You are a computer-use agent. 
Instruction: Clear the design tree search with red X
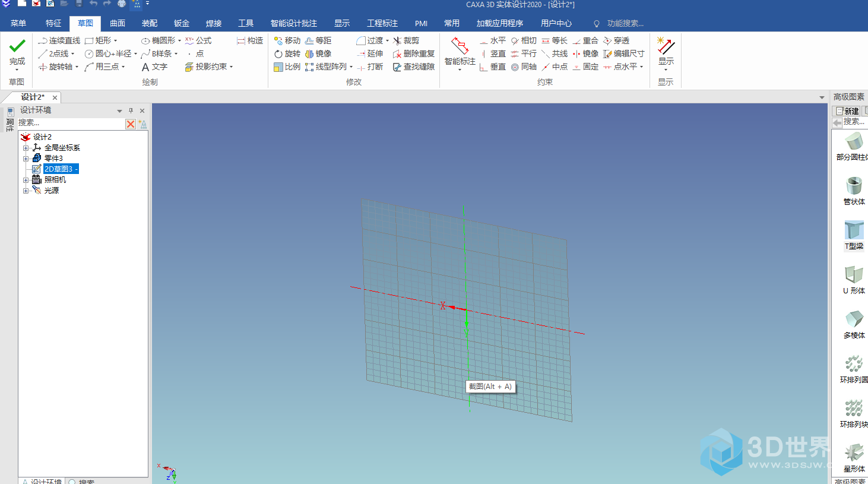(131, 124)
